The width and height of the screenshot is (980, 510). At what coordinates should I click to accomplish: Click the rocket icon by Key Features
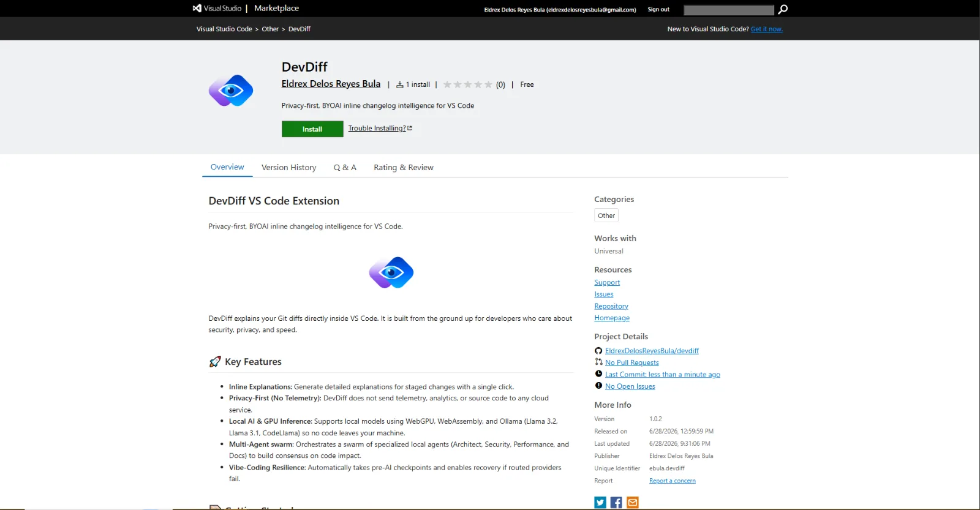tap(215, 362)
